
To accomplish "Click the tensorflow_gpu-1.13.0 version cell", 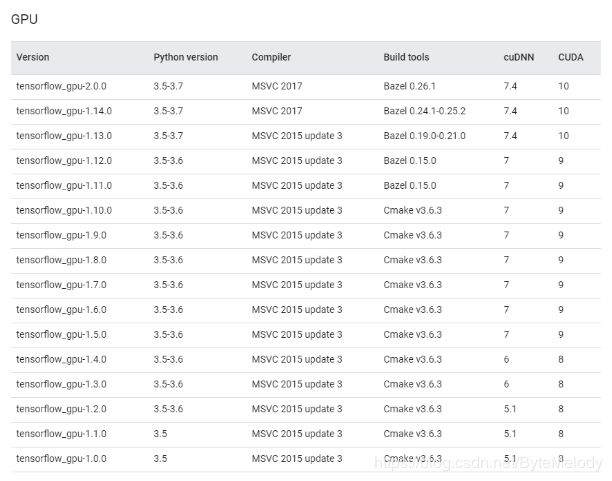I will tap(64, 136).
